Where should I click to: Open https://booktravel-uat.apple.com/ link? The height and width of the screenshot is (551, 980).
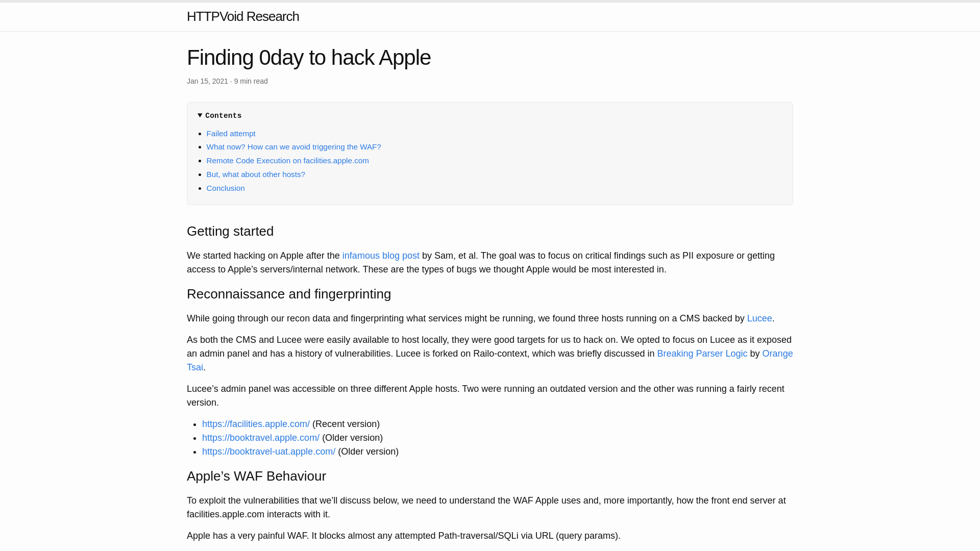[x=268, y=452]
